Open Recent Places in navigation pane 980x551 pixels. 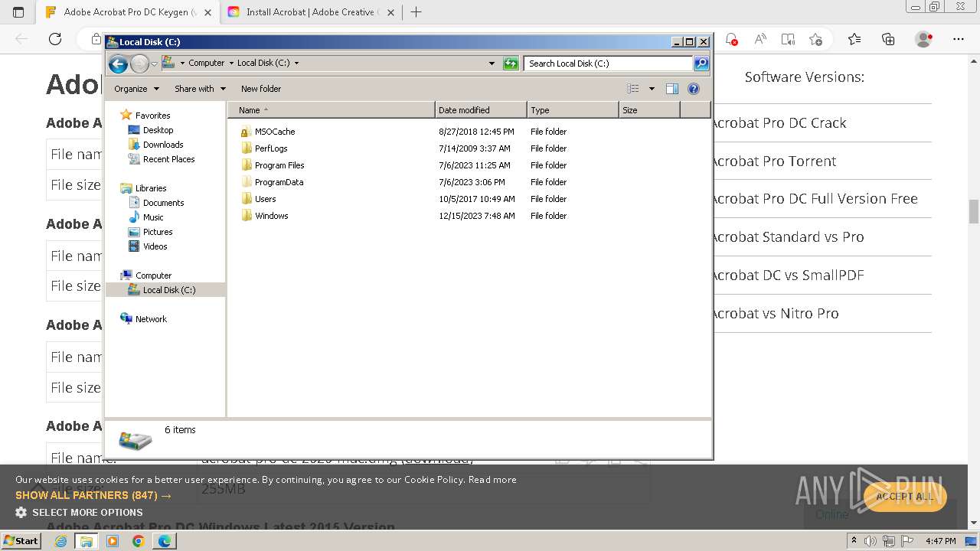[168, 159]
